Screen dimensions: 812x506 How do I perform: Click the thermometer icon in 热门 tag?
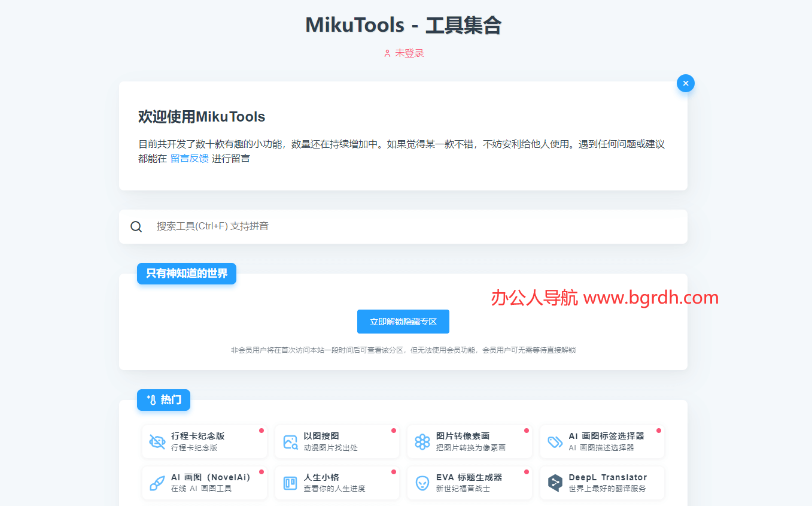point(151,399)
